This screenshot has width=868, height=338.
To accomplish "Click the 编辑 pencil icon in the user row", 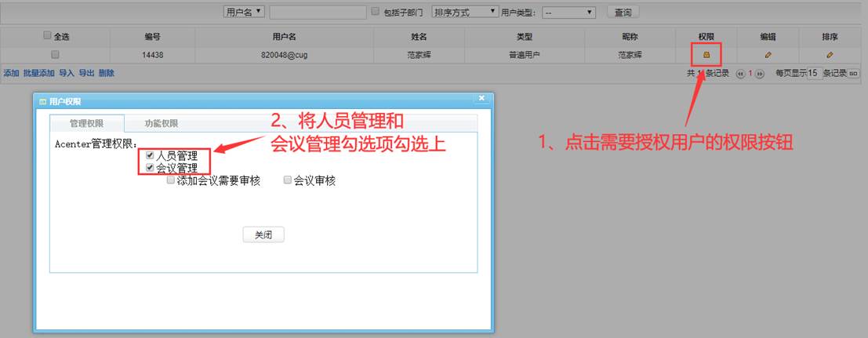I will pos(768,55).
